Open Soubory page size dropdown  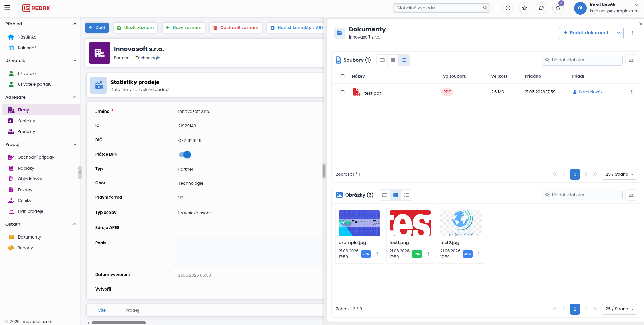[x=619, y=174]
